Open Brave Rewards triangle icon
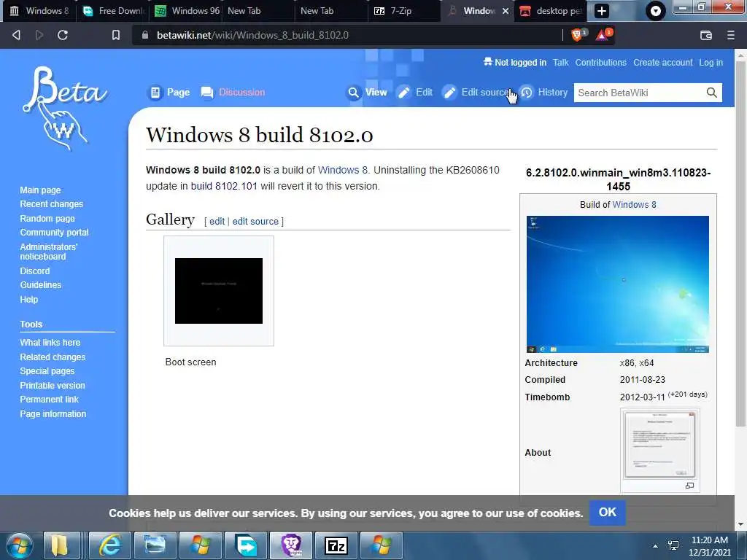The height and width of the screenshot is (560, 747). click(603, 35)
